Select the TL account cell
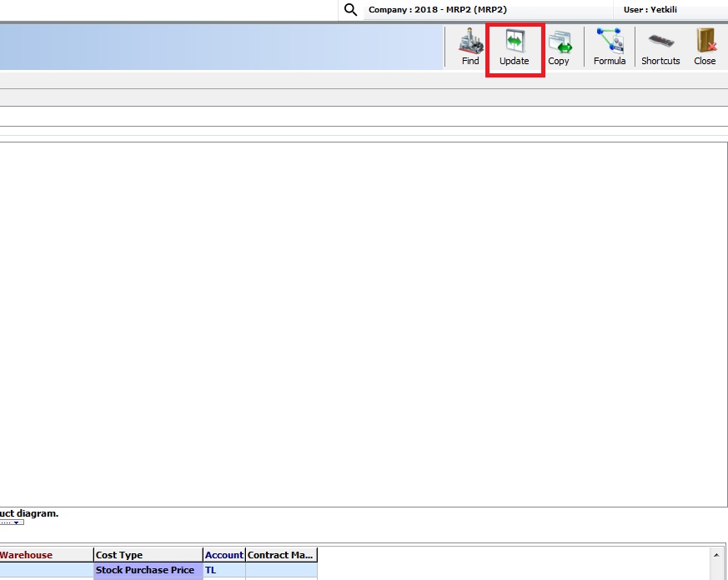The image size is (728, 580). point(224,570)
